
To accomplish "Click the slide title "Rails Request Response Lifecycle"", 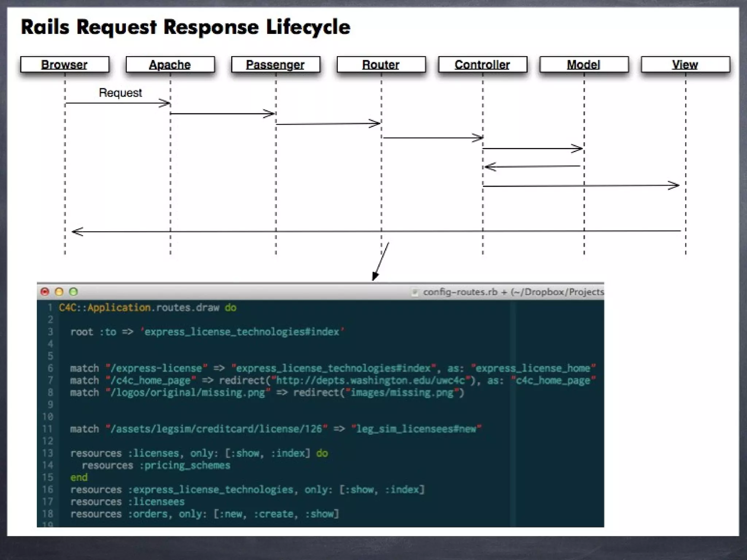I will pyautogui.click(x=185, y=27).
